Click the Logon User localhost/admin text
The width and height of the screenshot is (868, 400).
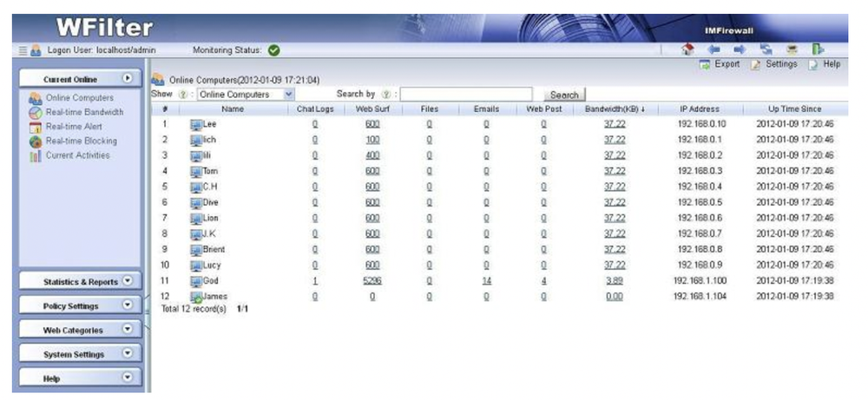pyautogui.click(x=102, y=50)
